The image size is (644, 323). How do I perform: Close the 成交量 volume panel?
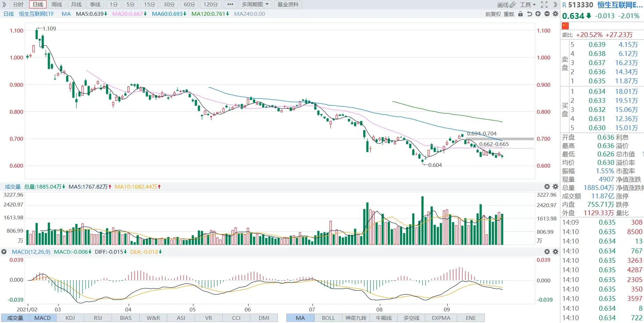click(x=547, y=187)
